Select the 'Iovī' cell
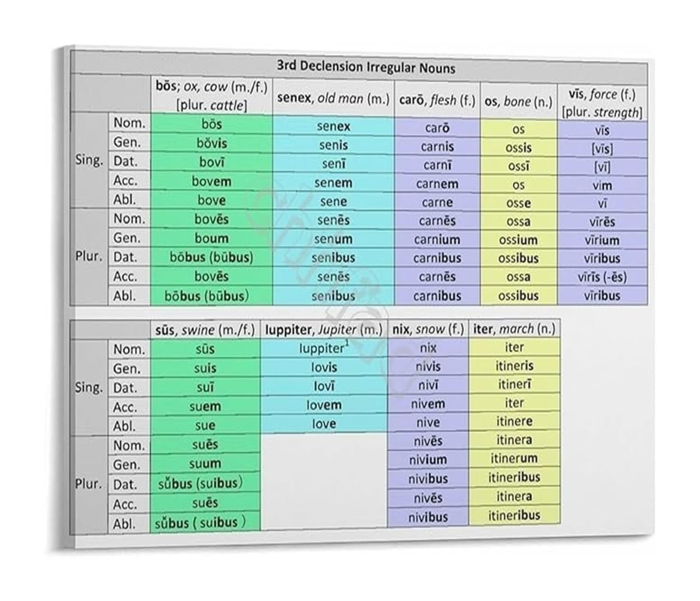This screenshot has width=700, height=601. click(324, 386)
